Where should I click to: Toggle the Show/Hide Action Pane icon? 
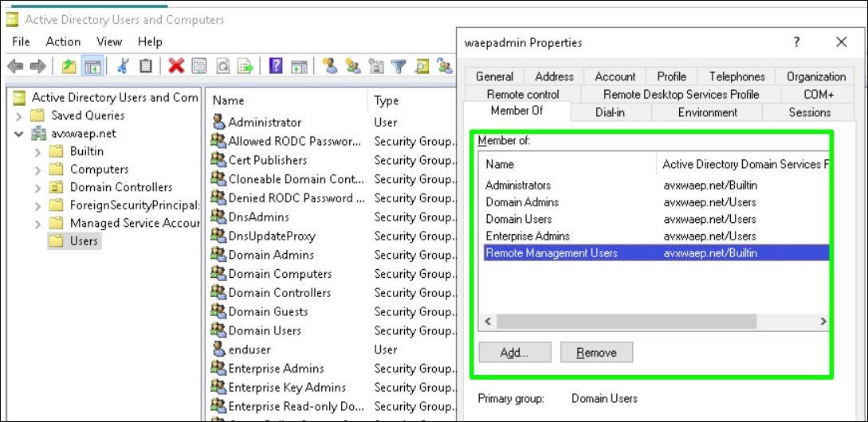[299, 67]
